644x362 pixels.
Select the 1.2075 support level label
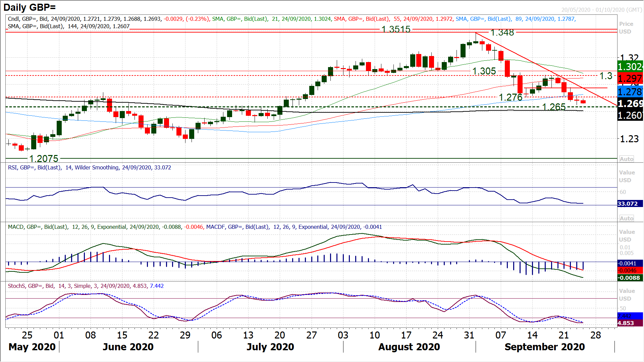coord(44,158)
